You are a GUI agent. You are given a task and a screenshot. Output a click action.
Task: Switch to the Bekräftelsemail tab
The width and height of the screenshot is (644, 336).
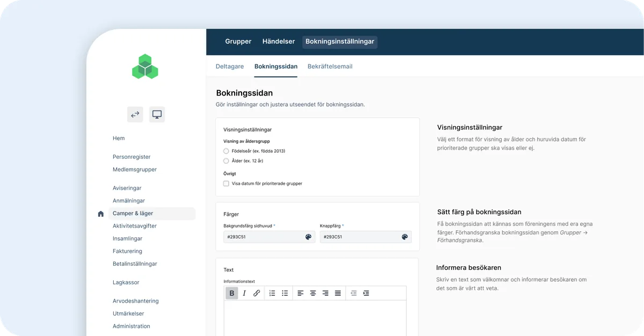click(x=330, y=67)
